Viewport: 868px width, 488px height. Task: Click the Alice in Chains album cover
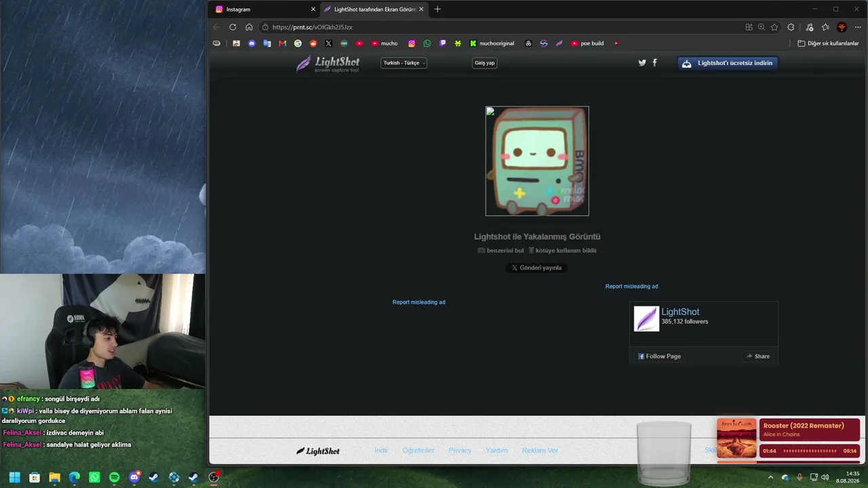pyautogui.click(x=736, y=439)
